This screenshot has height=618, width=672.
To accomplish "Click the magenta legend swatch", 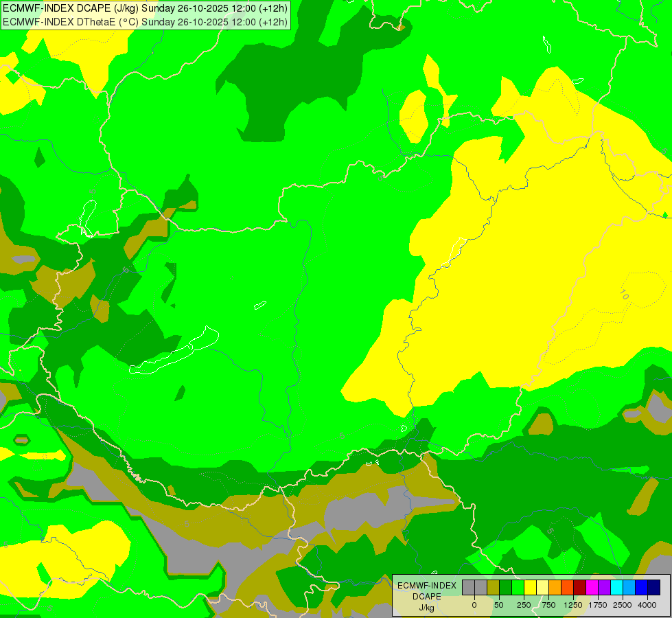I will 592,588.
